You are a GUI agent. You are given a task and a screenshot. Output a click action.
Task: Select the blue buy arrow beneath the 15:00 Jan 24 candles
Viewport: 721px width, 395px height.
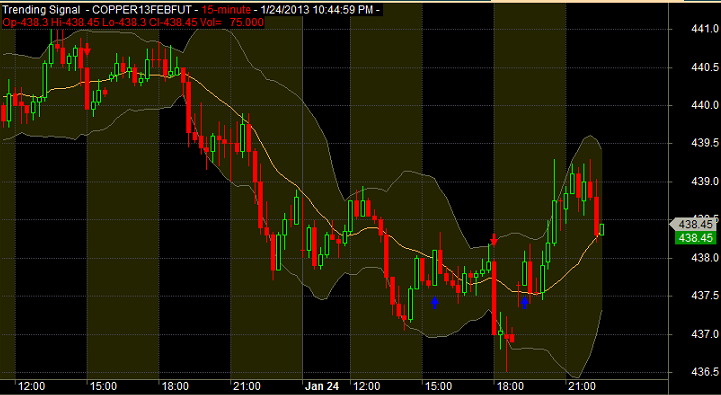[435, 302]
